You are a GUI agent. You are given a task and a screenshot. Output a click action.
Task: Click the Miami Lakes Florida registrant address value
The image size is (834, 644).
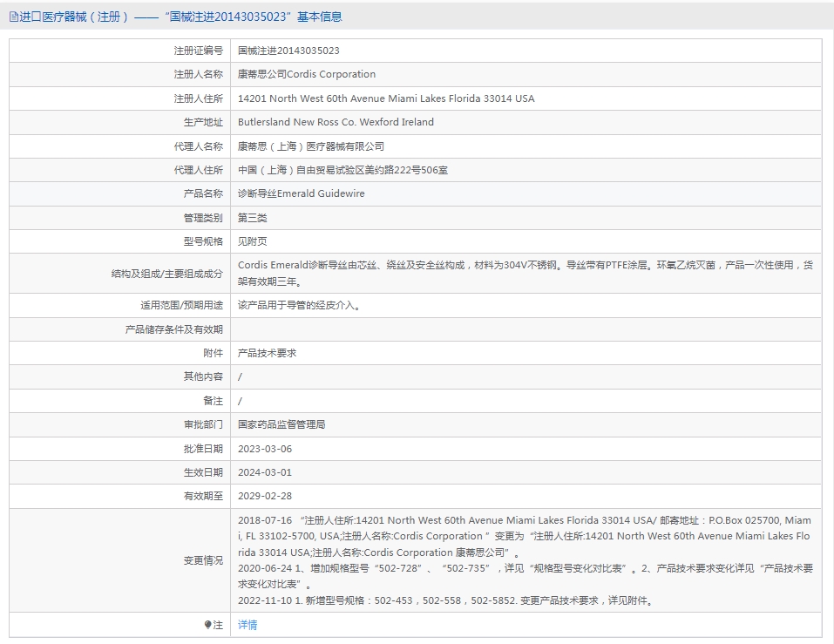pos(386,98)
